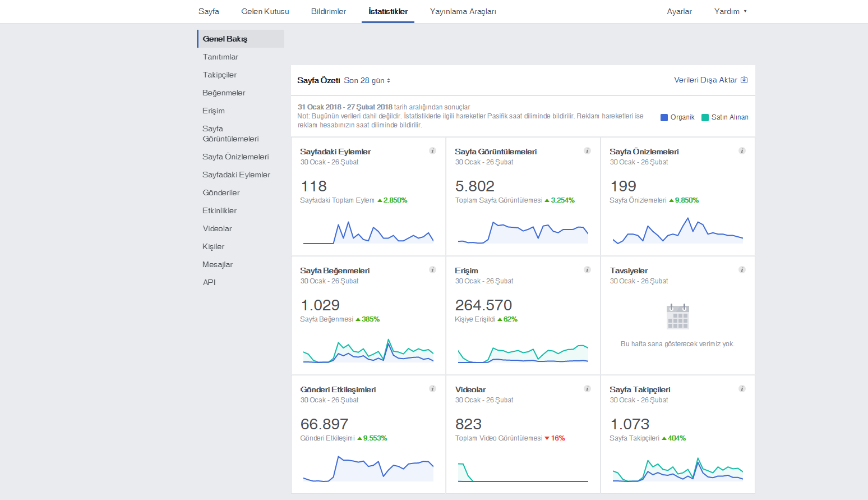Click info icon on Gönderi Etkileşimleri card

click(x=432, y=388)
